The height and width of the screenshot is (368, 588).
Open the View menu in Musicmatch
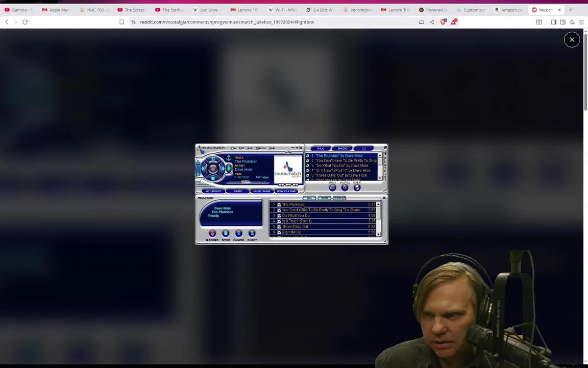[250, 148]
